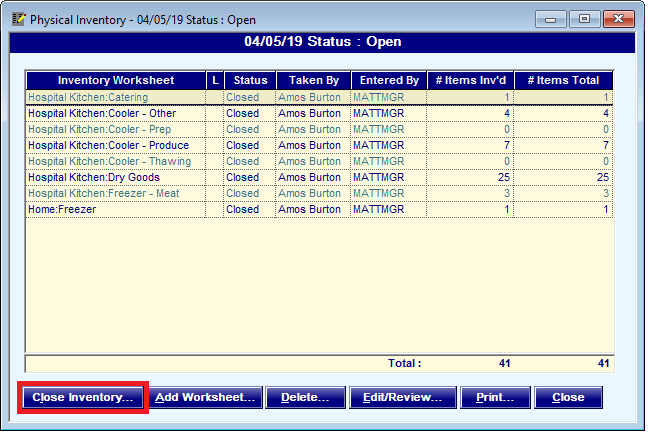
Task: Close window using title bar X
Action: click(x=618, y=18)
